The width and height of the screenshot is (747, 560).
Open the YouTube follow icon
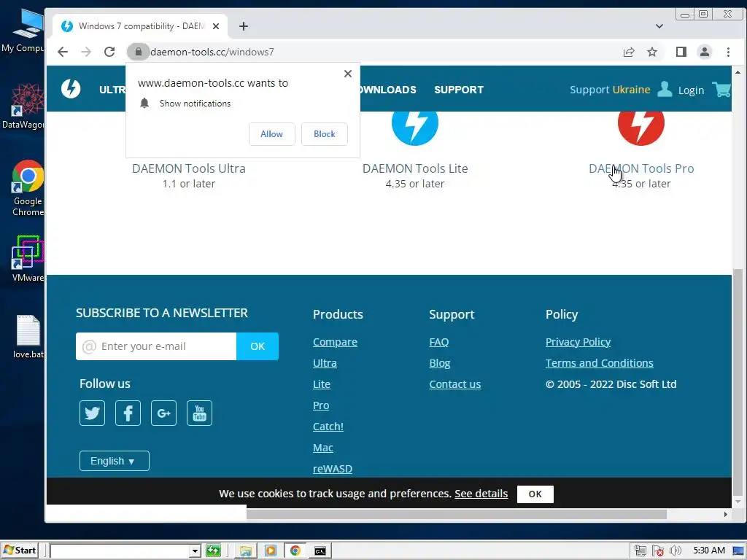[200, 413]
